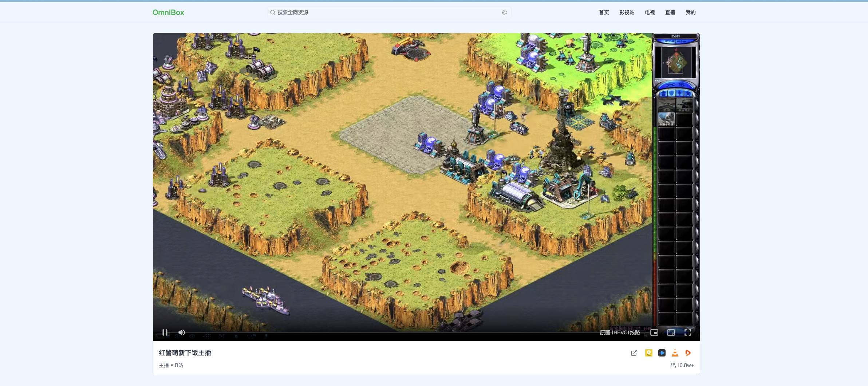Open the 电视 navigation item
Image resolution: width=868 pixels, height=386 pixels.
[x=650, y=12]
